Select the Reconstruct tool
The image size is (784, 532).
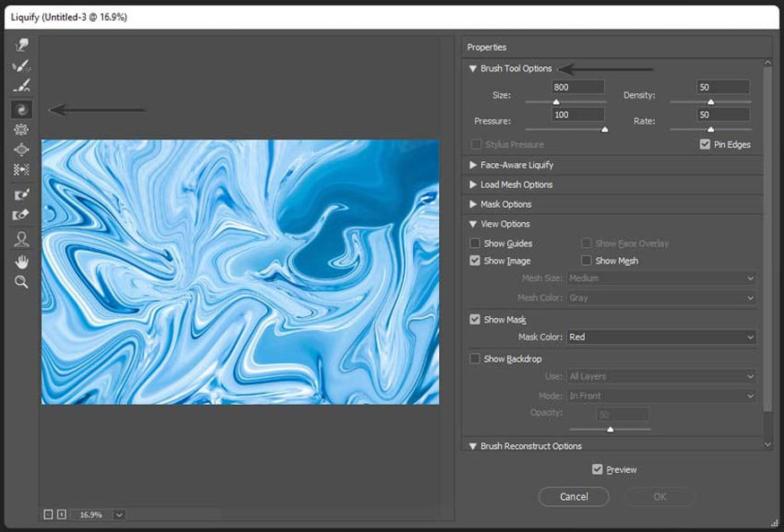22,66
